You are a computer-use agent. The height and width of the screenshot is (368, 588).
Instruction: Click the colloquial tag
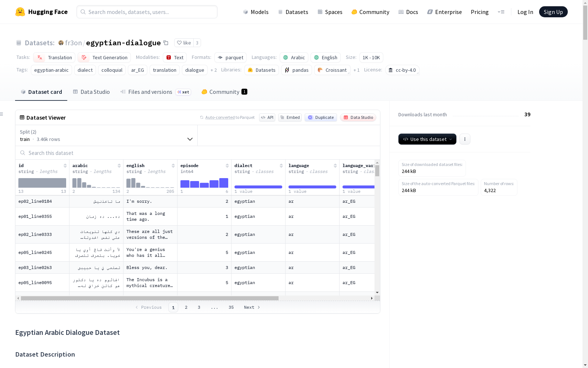tap(112, 70)
